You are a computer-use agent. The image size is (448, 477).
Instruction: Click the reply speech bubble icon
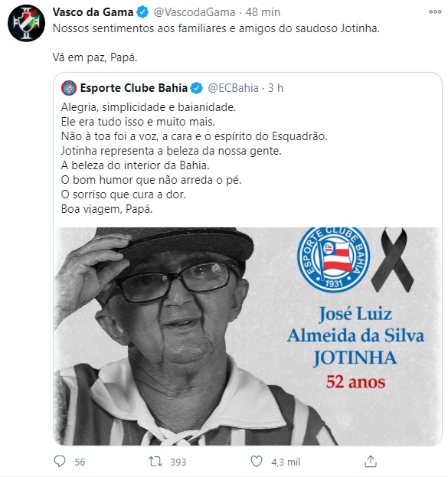[59, 461]
